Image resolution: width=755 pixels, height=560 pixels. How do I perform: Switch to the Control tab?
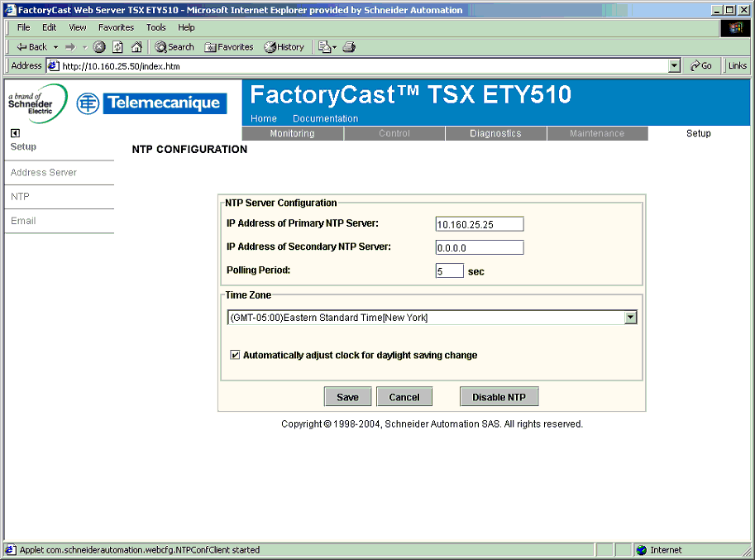coord(394,133)
